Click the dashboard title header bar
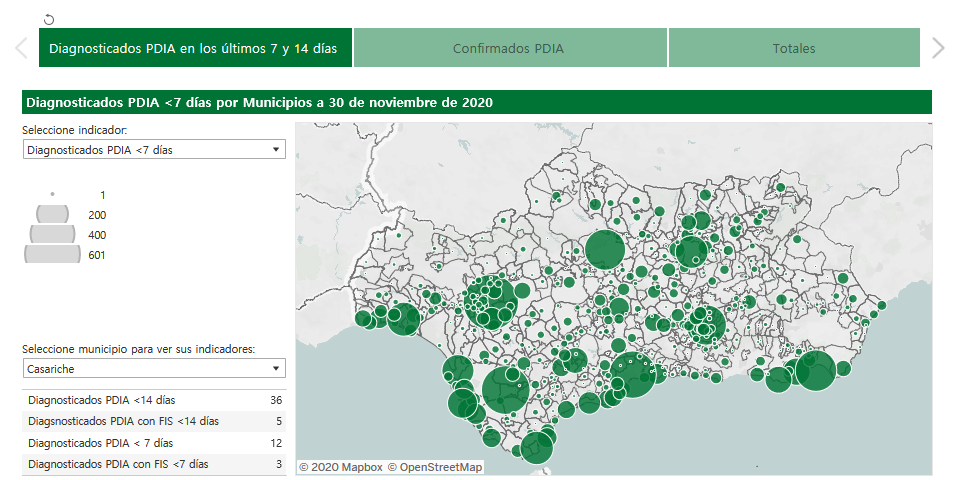955x480 pixels. [x=476, y=102]
